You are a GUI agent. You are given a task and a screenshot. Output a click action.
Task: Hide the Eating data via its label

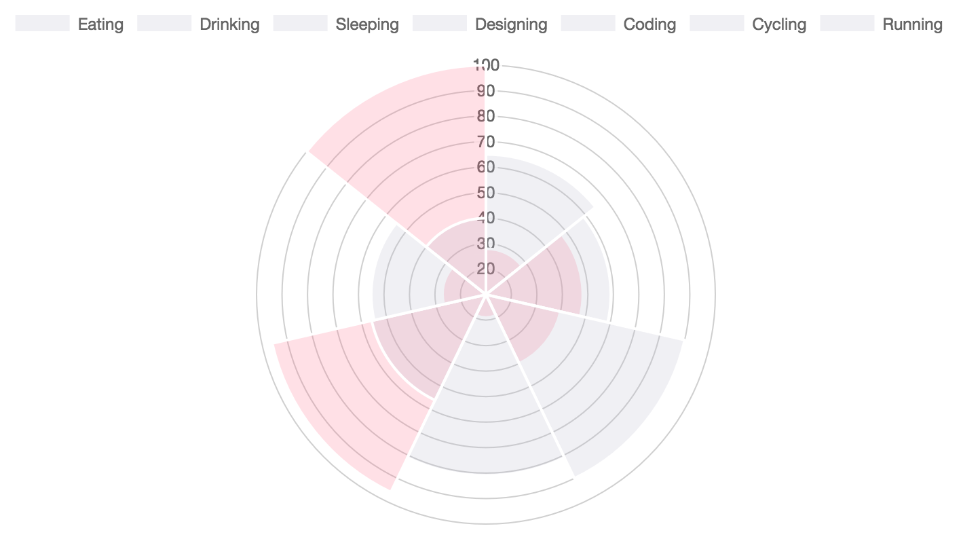pyautogui.click(x=100, y=24)
